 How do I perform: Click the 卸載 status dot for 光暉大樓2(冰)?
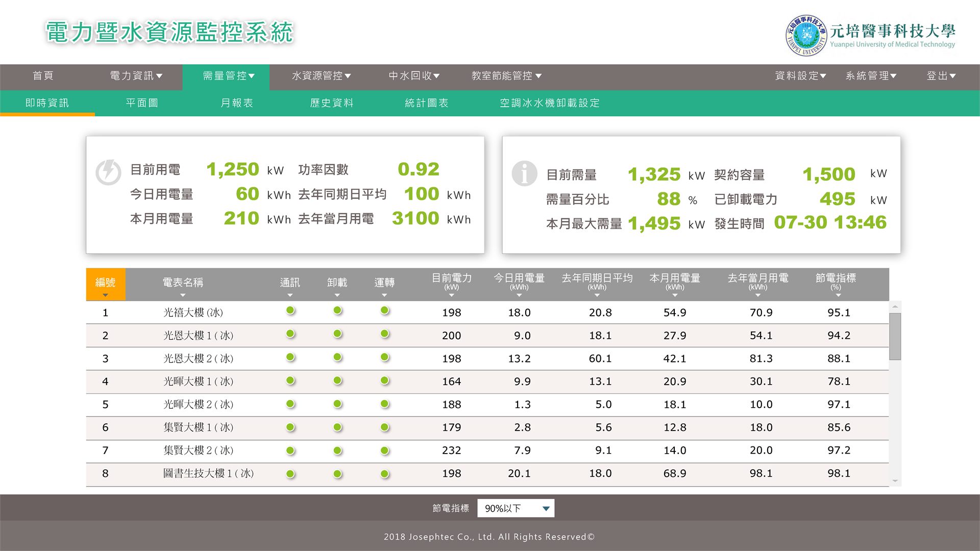click(337, 404)
